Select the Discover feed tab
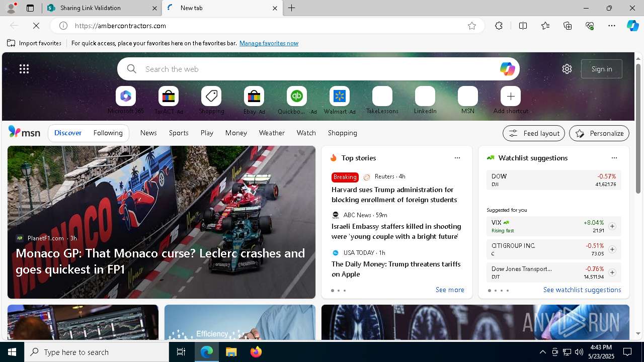 (x=68, y=133)
